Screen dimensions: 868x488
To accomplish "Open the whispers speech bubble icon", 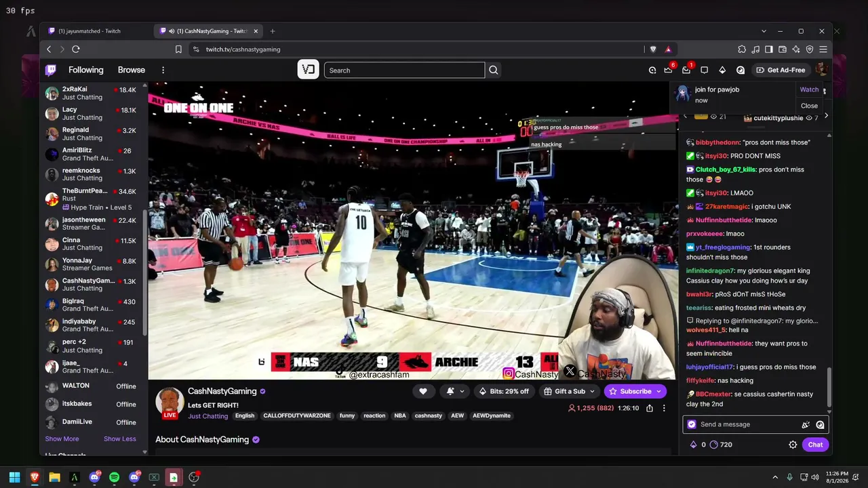I will tap(704, 70).
